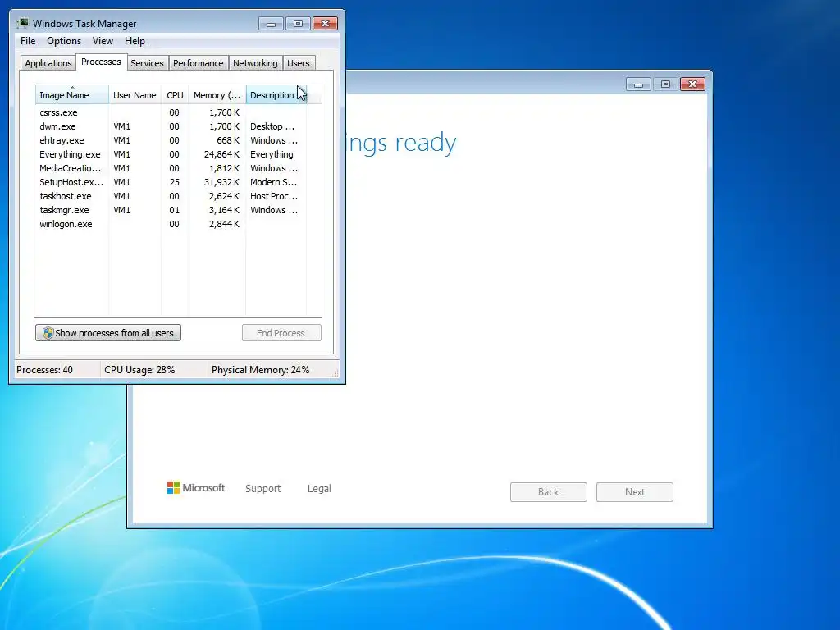Screen dimensions: 840x630
Task: Click the Host Proc... description cell
Action: (x=274, y=196)
